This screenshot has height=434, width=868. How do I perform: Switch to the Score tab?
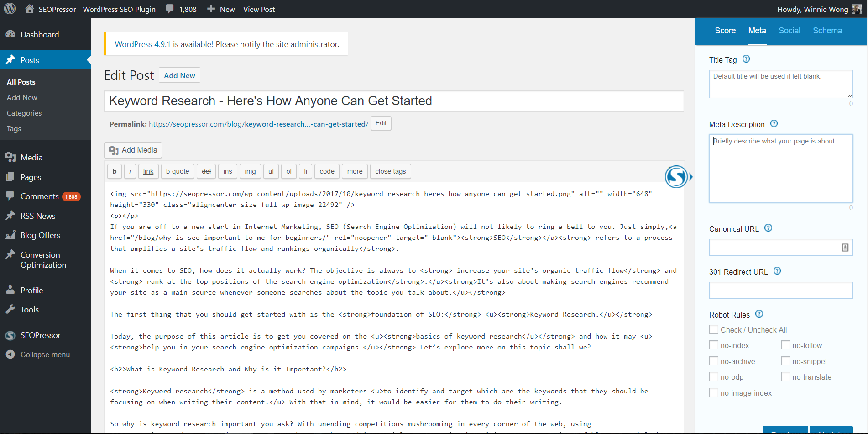[x=725, y=31]
